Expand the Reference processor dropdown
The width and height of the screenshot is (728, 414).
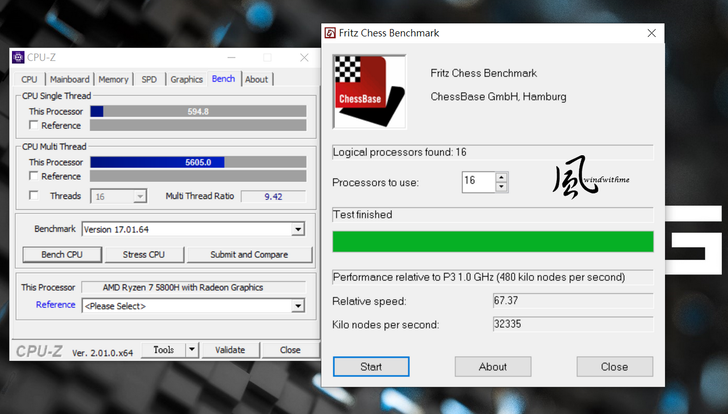tap(298, 306)
